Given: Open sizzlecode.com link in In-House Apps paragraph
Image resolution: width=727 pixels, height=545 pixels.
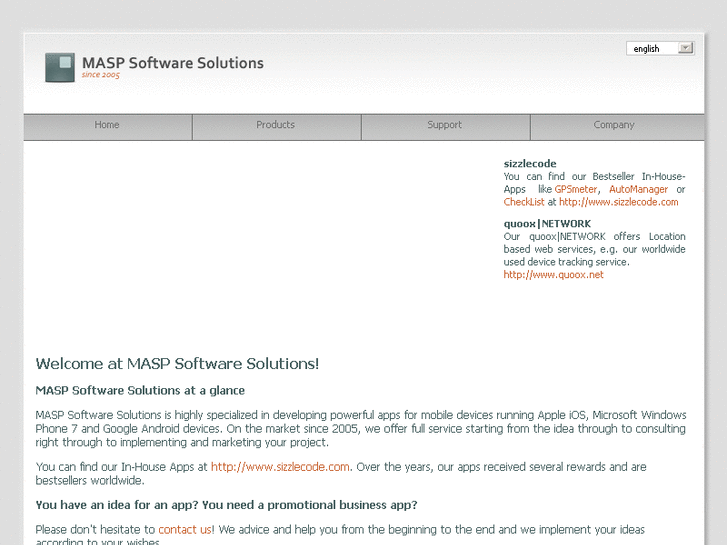Looking at the screenshot, I should point(280,467).
